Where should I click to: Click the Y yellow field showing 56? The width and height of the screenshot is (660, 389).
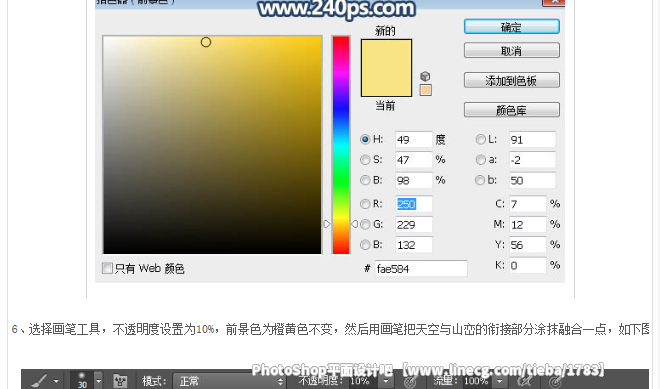[x=528, y=245]
